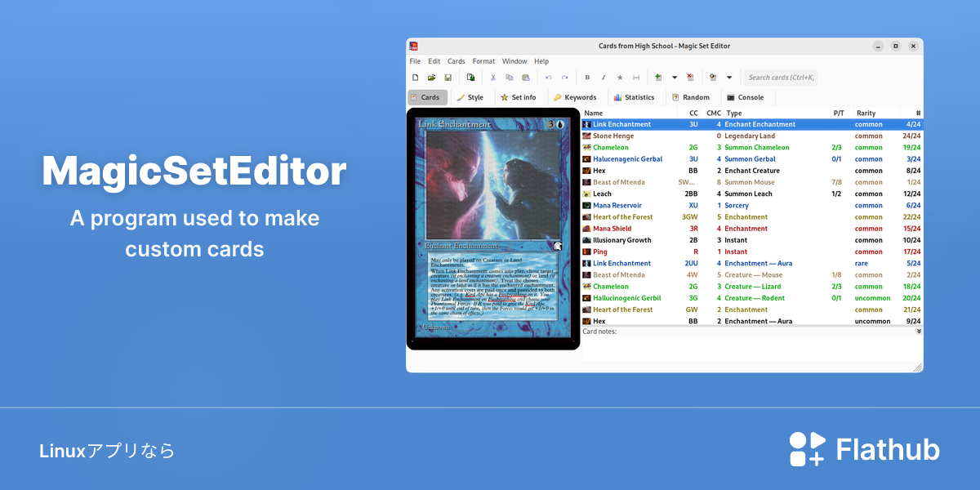Viewport: 980px width, 490px height.
Task: Toggle italic text formatting
Action: [x=604, y=78]
